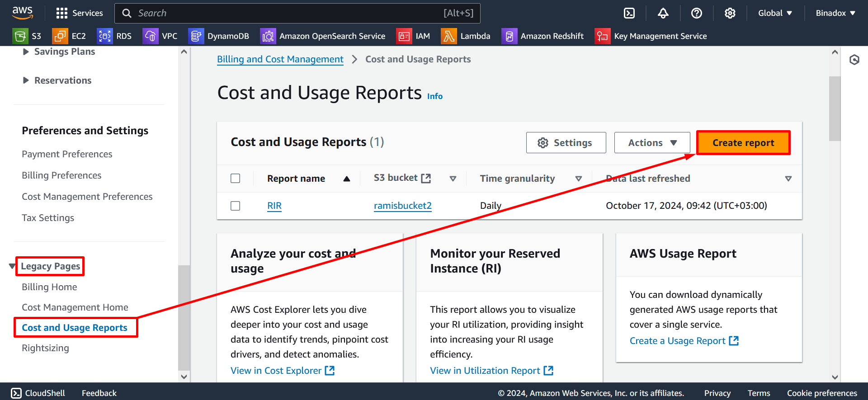This screenshot has width=868, height=400.
Task: Expand the Reservations section
Action: pos(26,80)
